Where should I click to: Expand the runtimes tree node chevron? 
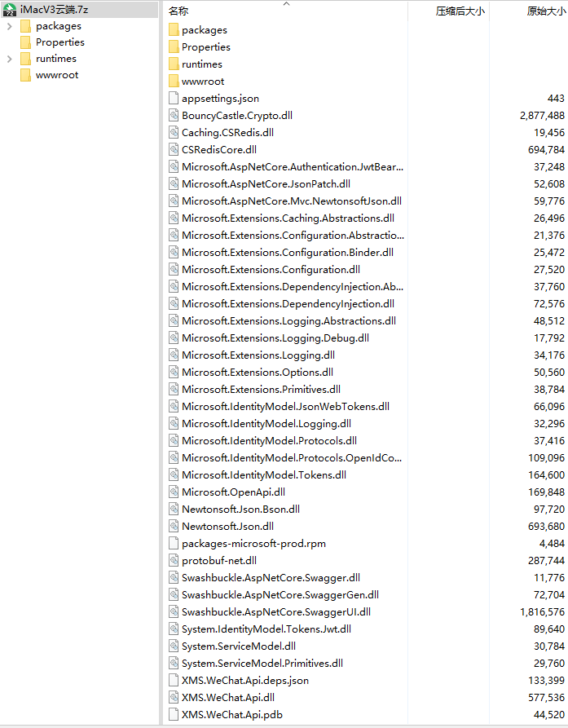coord(9,59)
